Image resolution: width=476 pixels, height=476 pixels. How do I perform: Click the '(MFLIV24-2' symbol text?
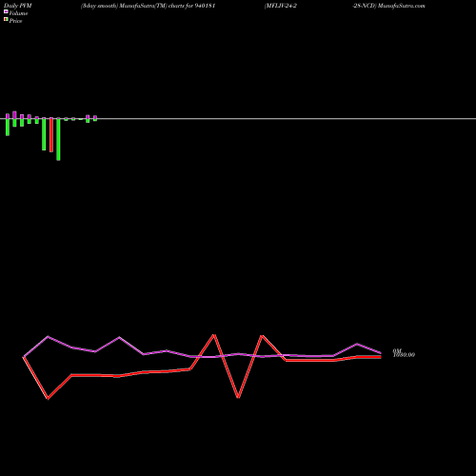pyautogui.click(x=281, y=6)
